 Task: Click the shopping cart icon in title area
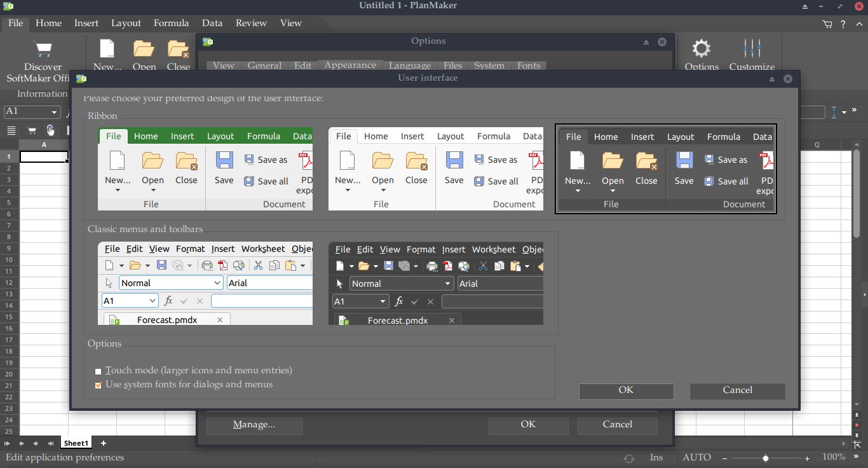point(827,24)
